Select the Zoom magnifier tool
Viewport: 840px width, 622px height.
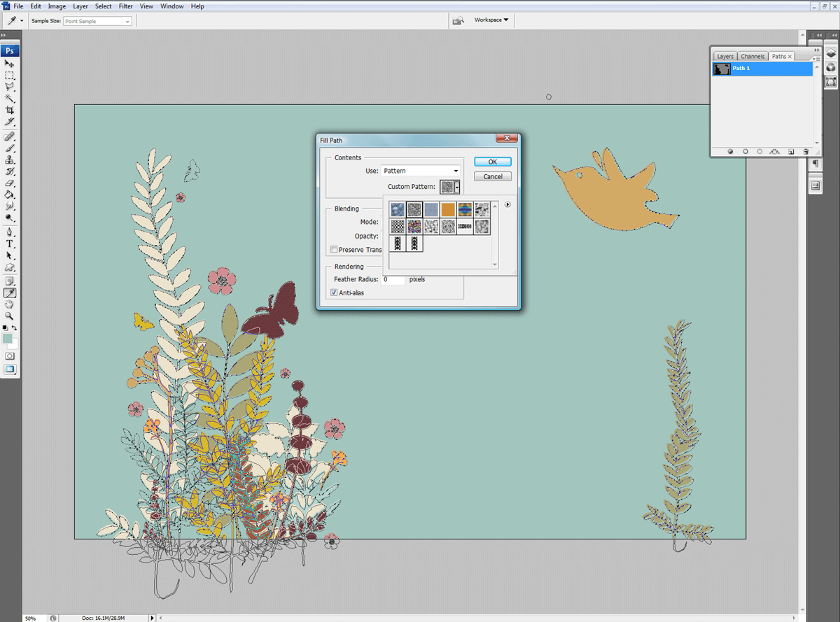[x=10, y=316]
